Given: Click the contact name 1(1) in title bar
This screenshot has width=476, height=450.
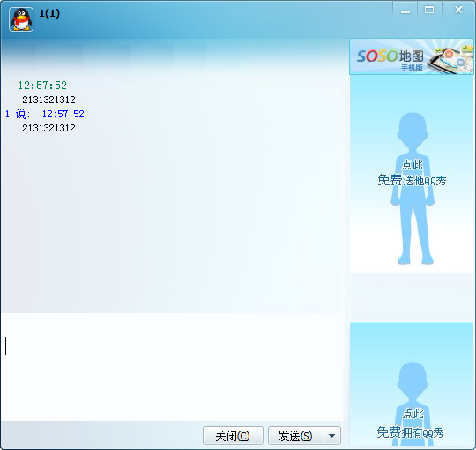Looking at the screenshot, I should tap(49, 13).
